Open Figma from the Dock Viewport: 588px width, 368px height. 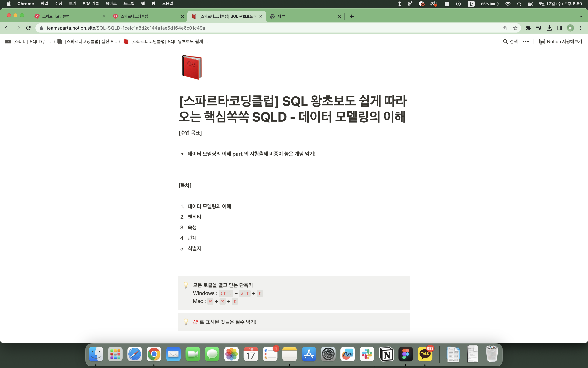click(406, 354)
